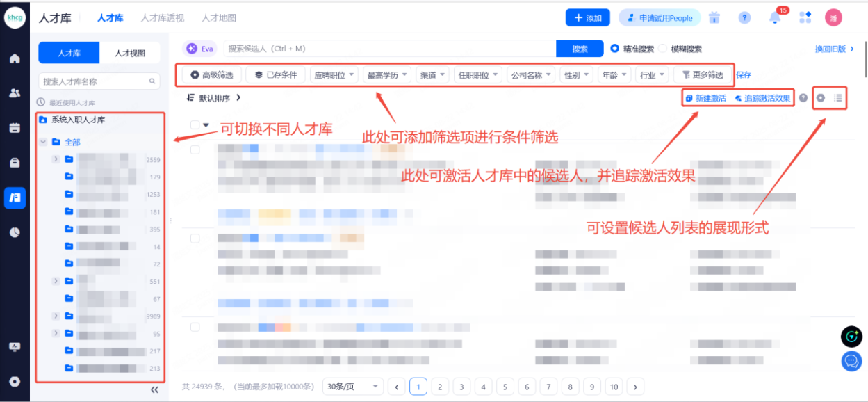Click the 新建激活 link

click(x=705, y=98)
